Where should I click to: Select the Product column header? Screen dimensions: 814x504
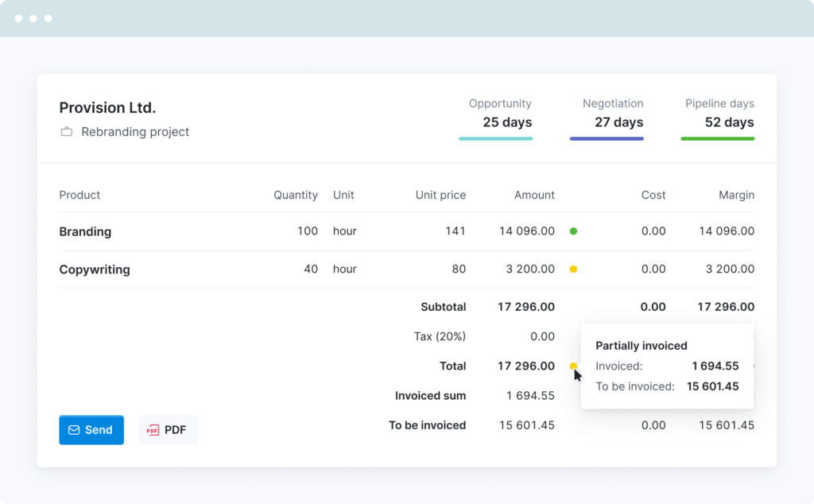[79, 195]
